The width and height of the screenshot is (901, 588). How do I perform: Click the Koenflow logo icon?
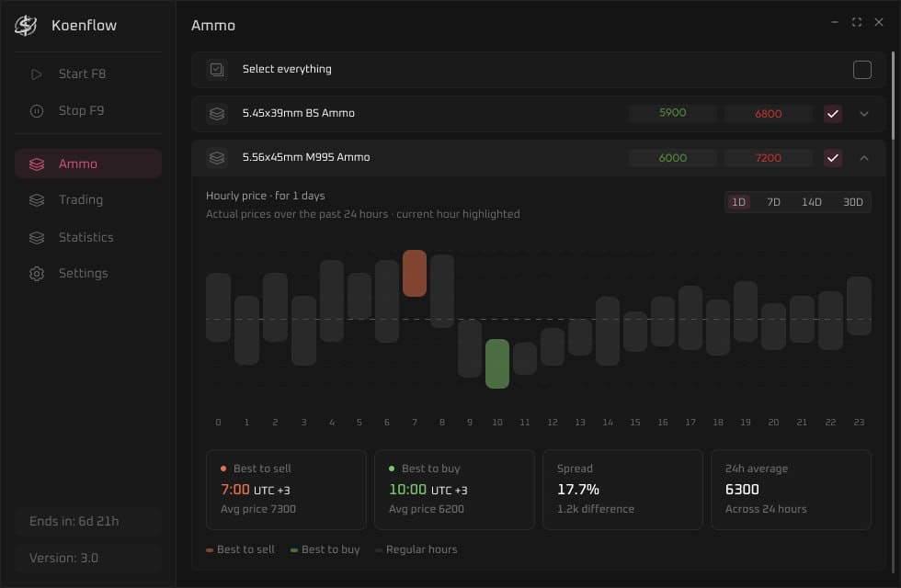[26, 26]
